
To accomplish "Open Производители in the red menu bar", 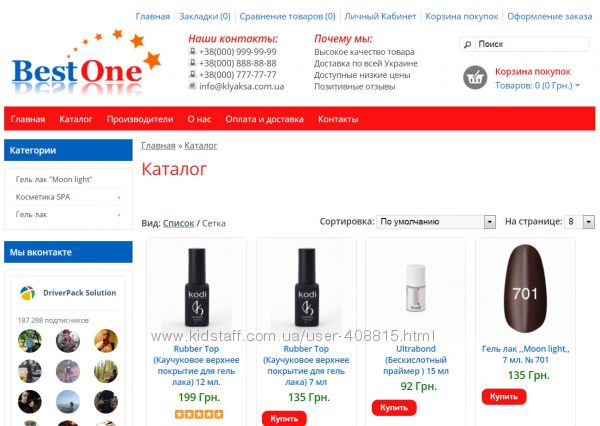I will [140, 119].
